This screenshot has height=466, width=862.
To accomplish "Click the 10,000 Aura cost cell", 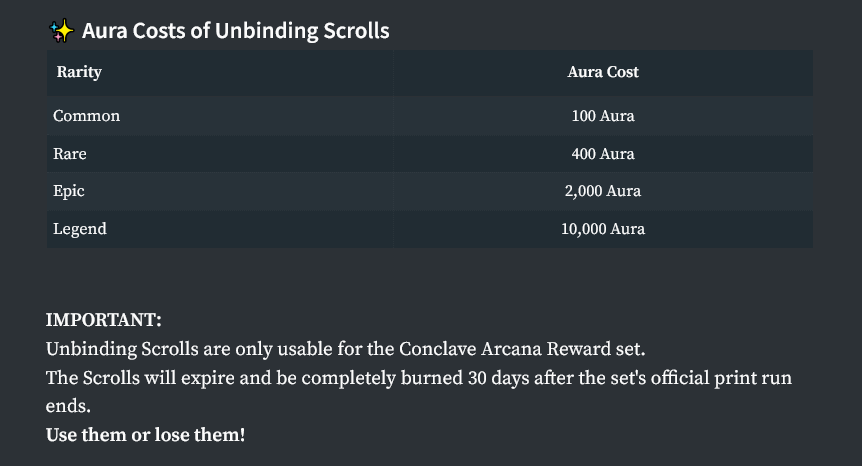I will (x=602, y=229).
